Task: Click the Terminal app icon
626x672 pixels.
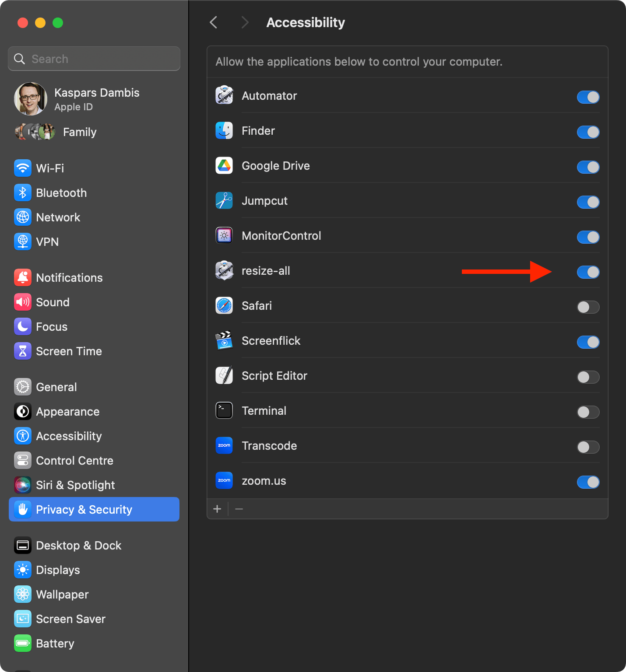Action: click(224, 410)
